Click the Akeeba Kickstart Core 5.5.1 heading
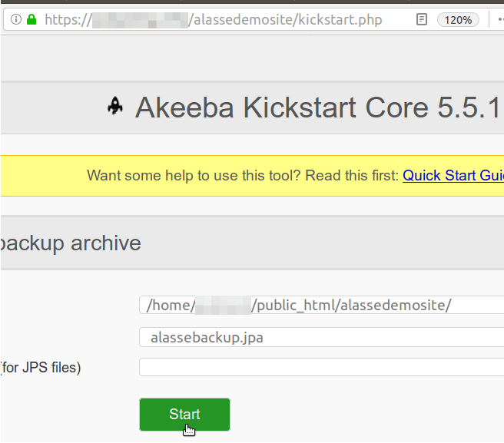This screenshot has height=443, width=504. pos(317,107)
